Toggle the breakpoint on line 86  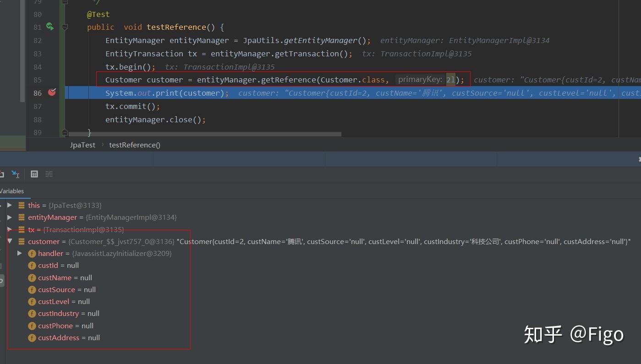(52, 92)
